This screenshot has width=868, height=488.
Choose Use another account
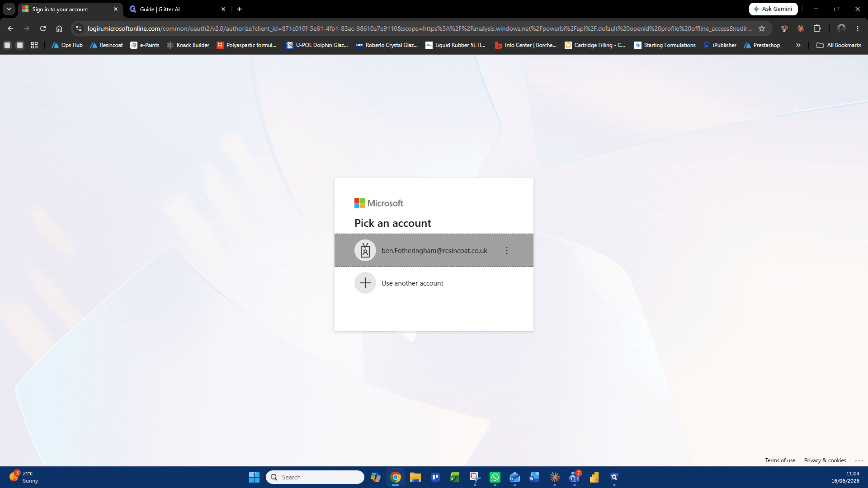pyautogui.click(x=434, y=283)
